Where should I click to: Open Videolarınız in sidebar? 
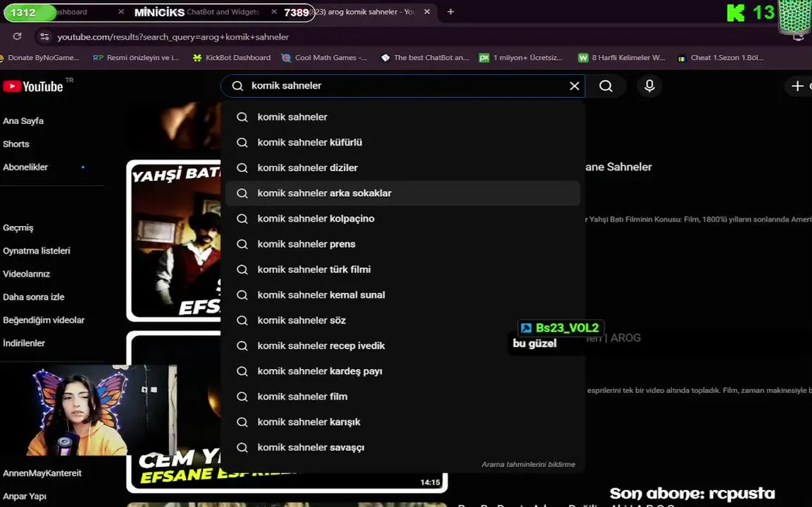pos(27,274)
